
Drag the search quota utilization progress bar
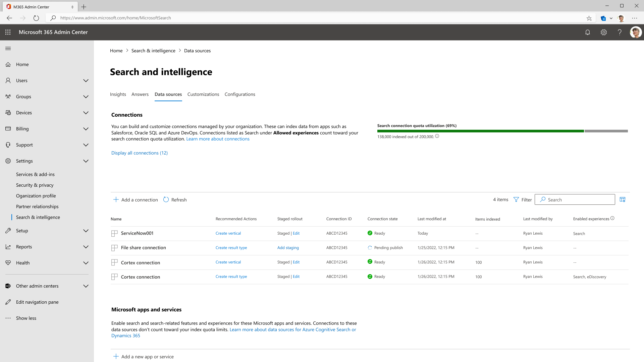point(502,131)
